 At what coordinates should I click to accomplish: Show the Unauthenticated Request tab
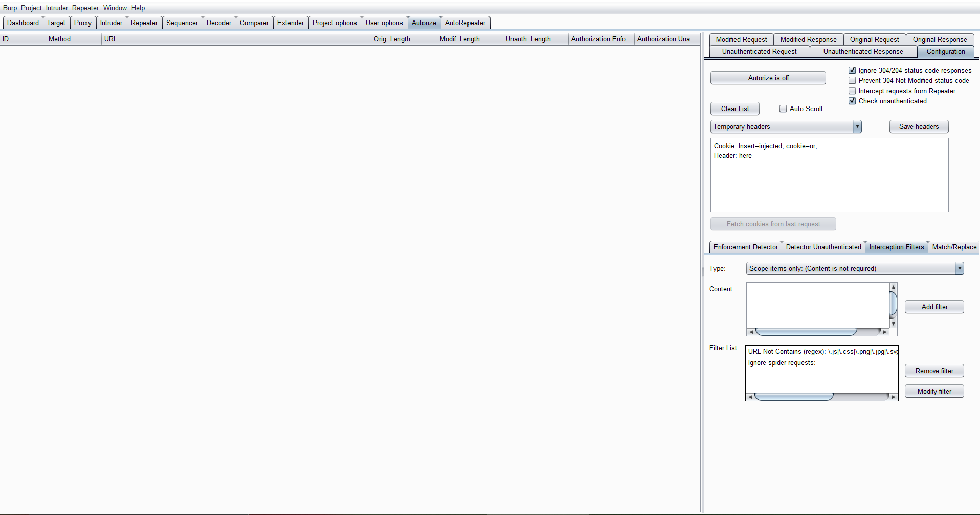tap(760, 51)
